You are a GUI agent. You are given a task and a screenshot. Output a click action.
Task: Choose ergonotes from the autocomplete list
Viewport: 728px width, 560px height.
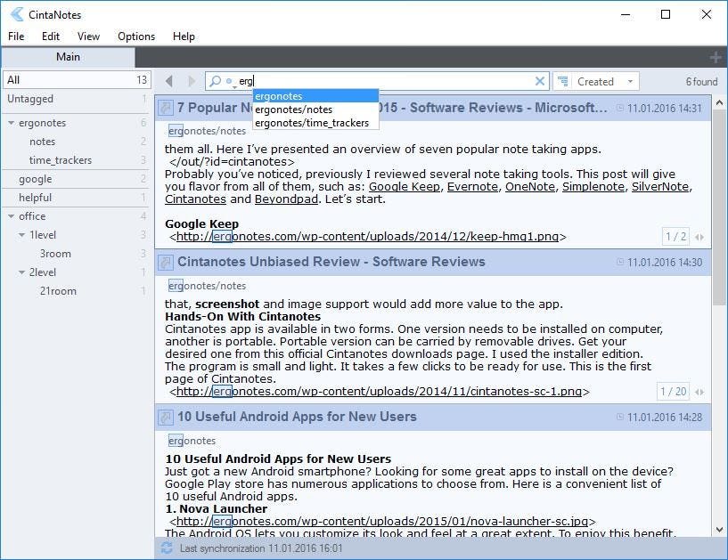315,96
